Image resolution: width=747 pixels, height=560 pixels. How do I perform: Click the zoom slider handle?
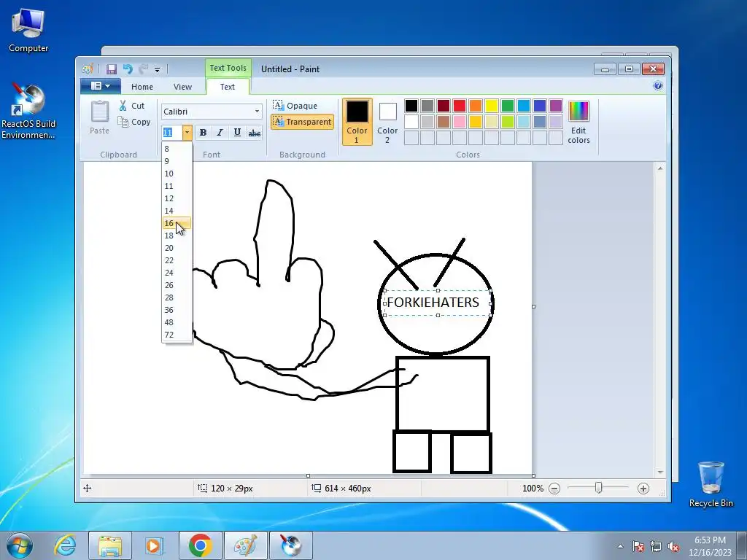click(598, 488)
